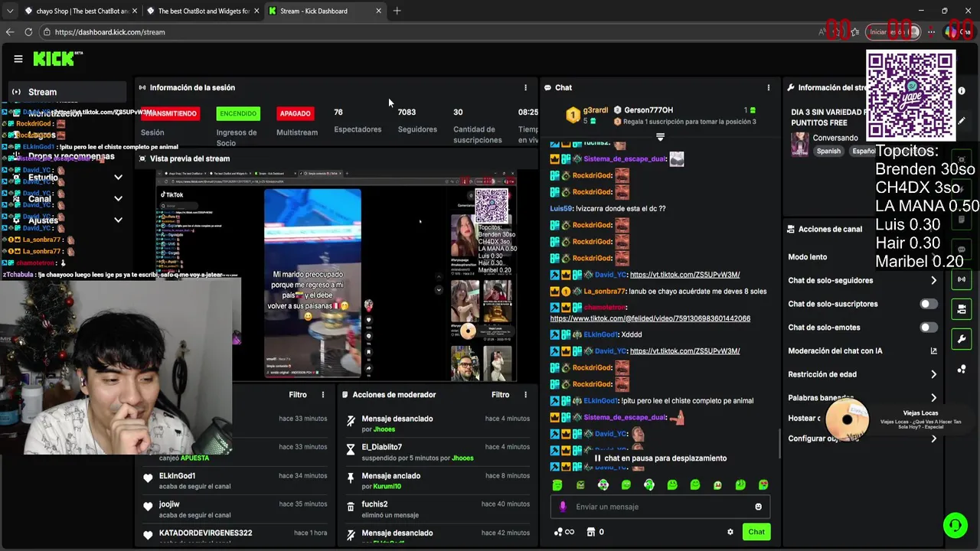Resume chat via 'chat en pausa' button

tap(660, 458)
